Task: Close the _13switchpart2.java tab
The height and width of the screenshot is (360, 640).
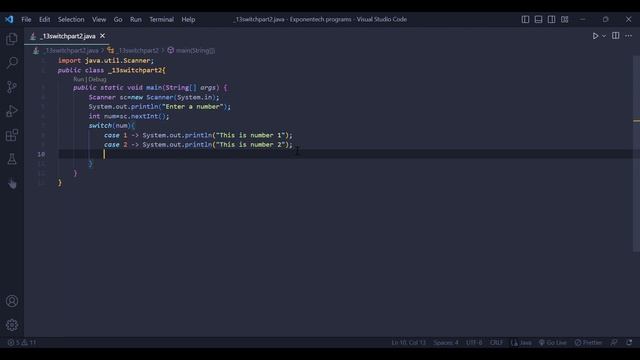Action: pyautogui.click(x=102, y=36)
